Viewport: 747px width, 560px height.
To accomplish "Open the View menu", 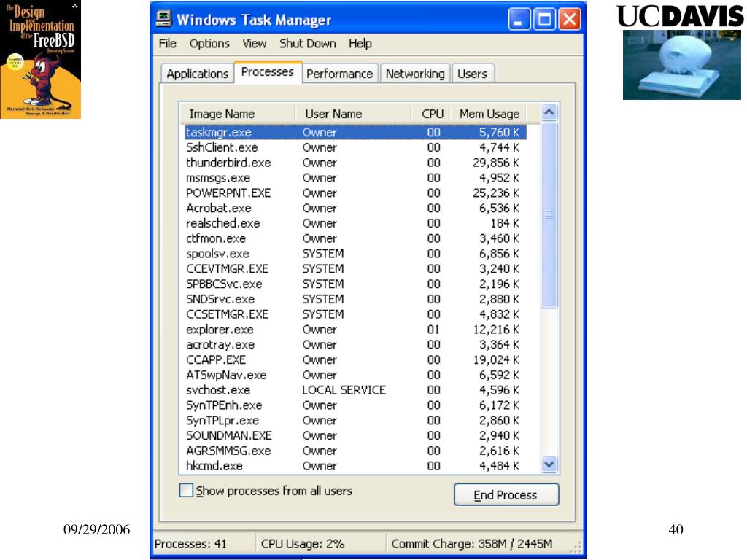I will pyautogui.click(x=255, y=43).
